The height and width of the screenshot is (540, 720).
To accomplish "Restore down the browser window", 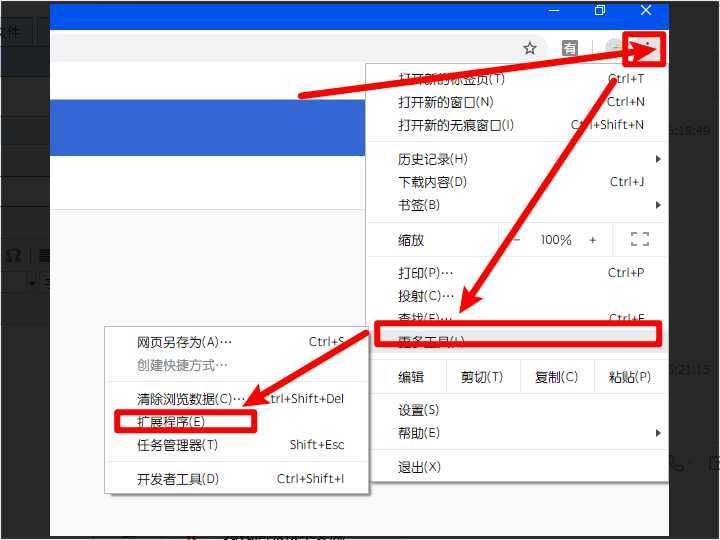I will pyautogui.click(x=600, y=11).
